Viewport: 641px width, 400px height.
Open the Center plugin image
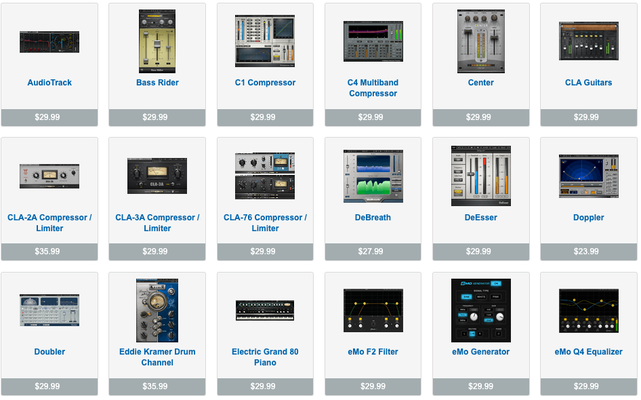point(481,41)
